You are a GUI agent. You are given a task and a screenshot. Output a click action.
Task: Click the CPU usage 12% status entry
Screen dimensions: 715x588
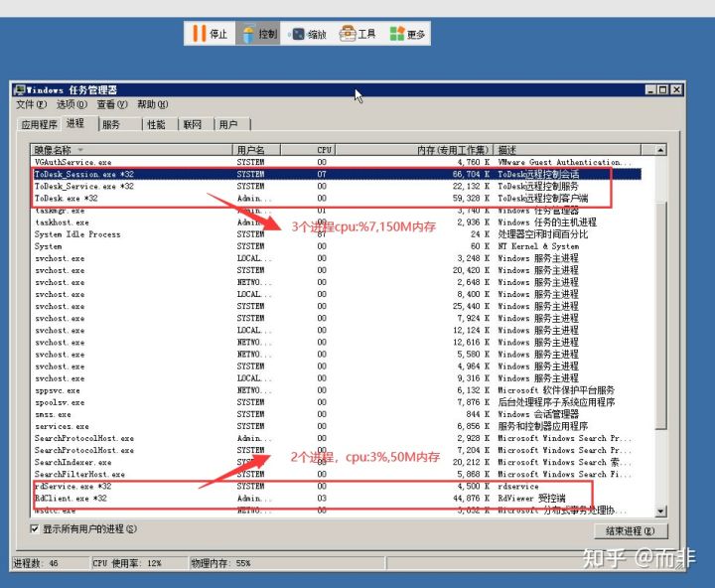point(127,563)
